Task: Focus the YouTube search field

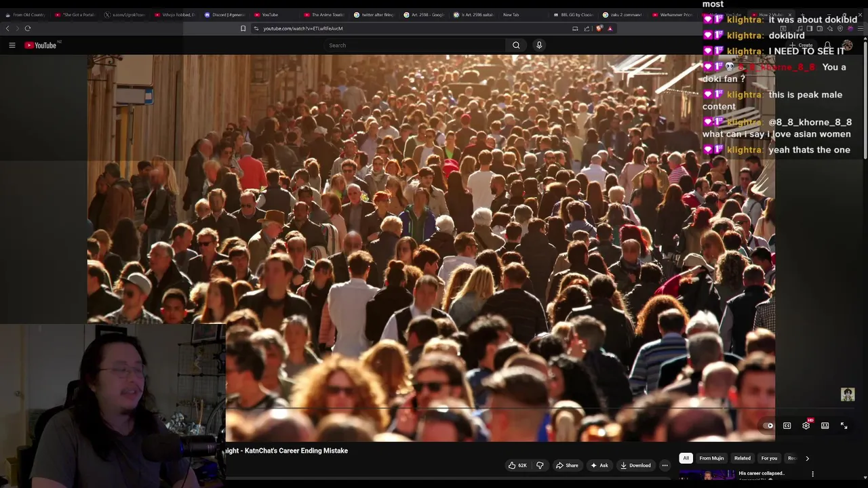Action: tap(415, 45)
